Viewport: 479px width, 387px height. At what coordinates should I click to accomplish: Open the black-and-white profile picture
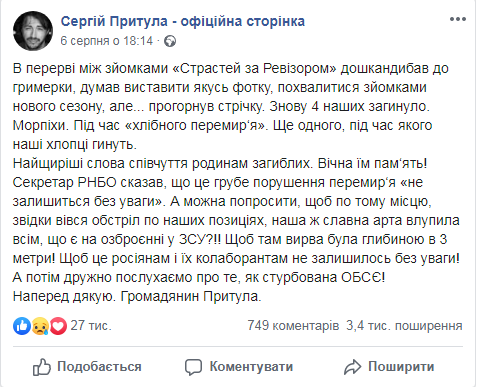click(33, 31)
